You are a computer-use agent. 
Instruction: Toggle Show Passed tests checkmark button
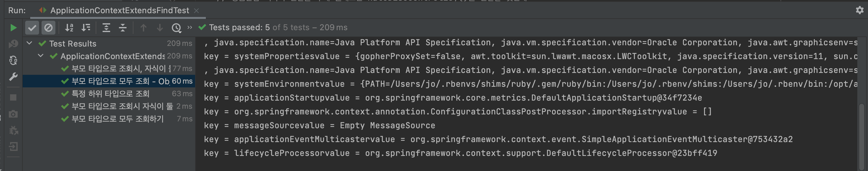tap(32, 28)
